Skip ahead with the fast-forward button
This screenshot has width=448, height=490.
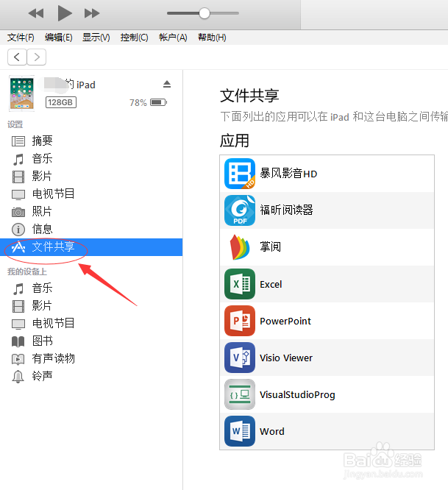(x=92, y=13)
